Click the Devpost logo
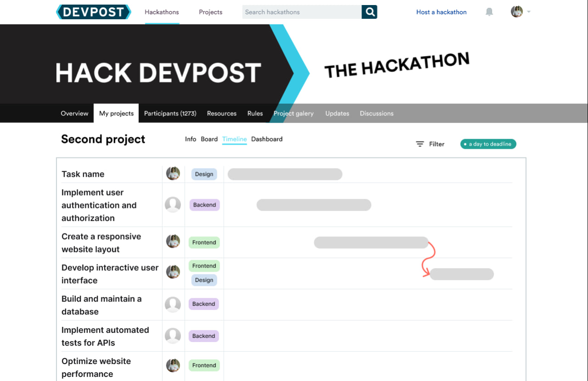 (x=94, y=12)
